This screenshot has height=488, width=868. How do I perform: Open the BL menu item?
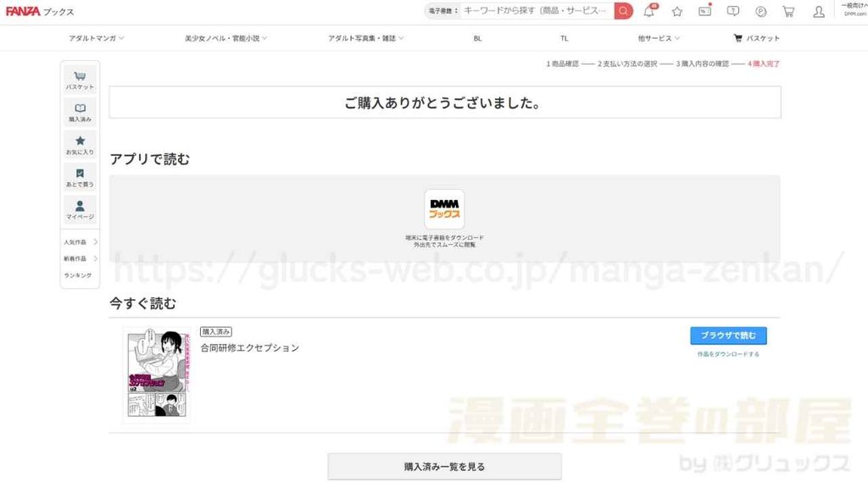pyautogui.click(x=478, y=38)
